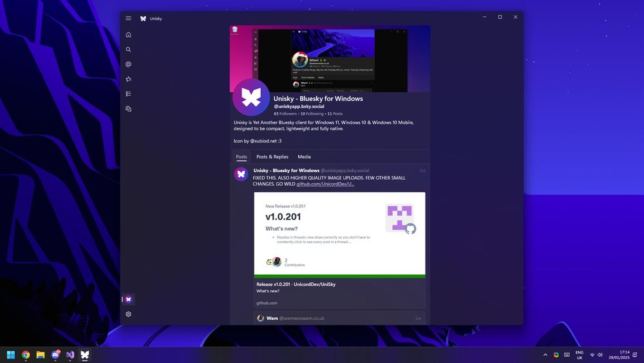Open the profile icon in sidebar bottom
Screen dimensions: 644x363
[129, 299]
